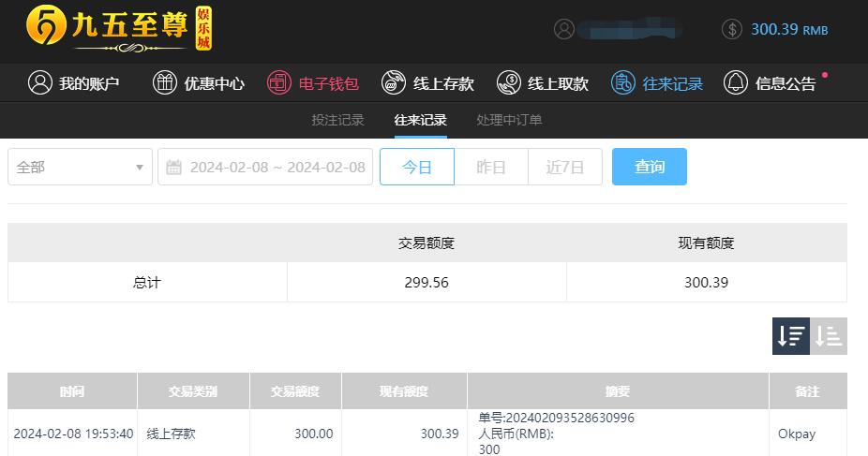Click the user avatar icon in header
Image resolution: width=868 pixels, height=456 pixels.
click(564, 29)
